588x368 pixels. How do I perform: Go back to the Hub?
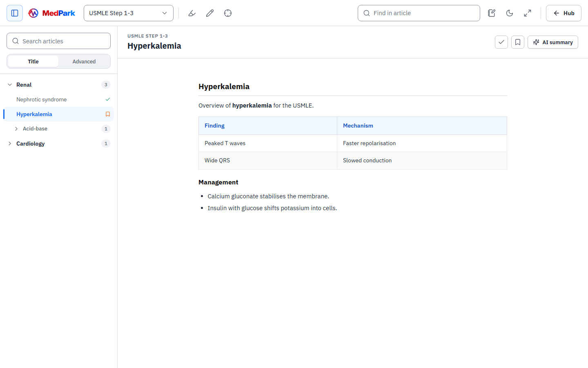[x=563, y=13]
